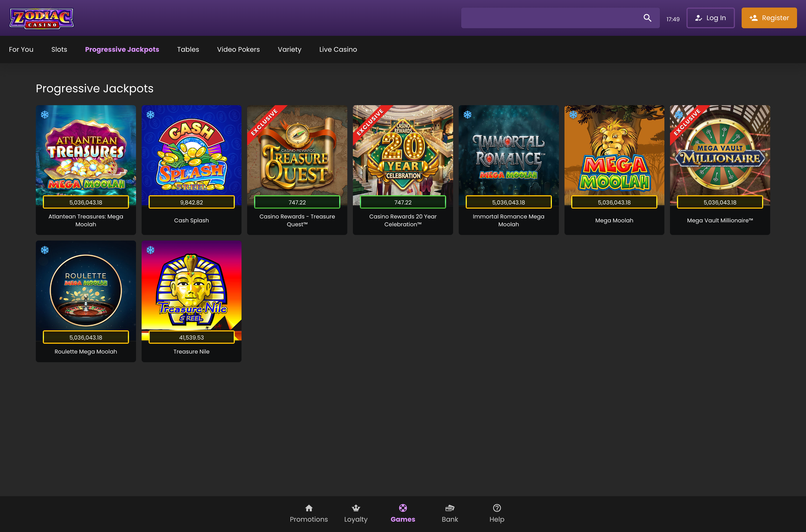Click the Log In button
This screenshot has height=532, width=806.
coord(710,18)
